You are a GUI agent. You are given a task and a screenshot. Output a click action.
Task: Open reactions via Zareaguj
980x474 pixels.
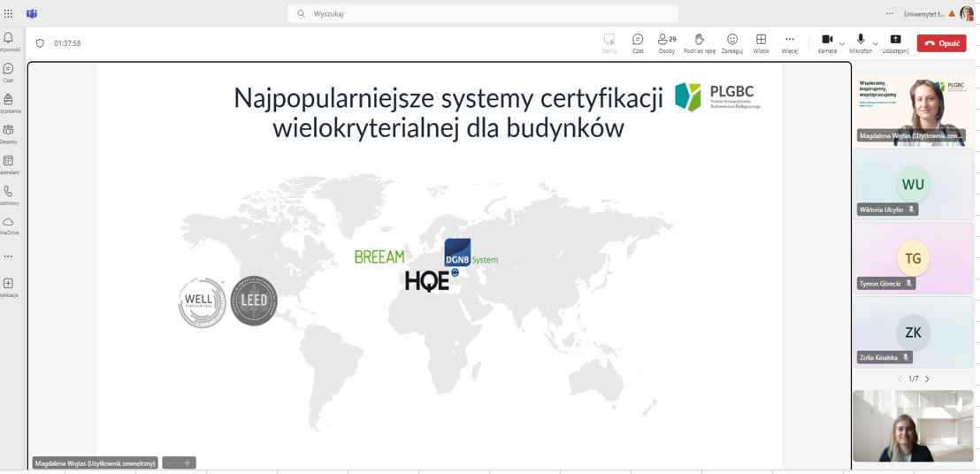(x=731, y=43)
